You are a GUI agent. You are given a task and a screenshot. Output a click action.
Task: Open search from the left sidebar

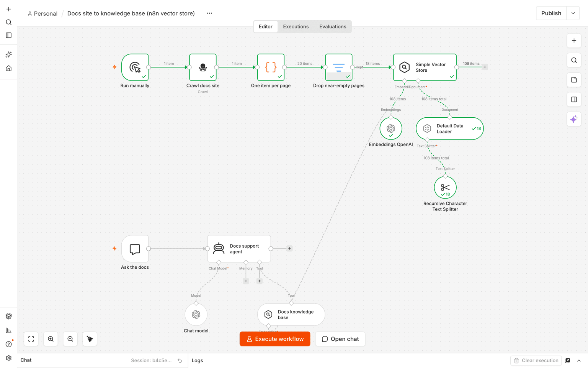[x=8, y=22]
